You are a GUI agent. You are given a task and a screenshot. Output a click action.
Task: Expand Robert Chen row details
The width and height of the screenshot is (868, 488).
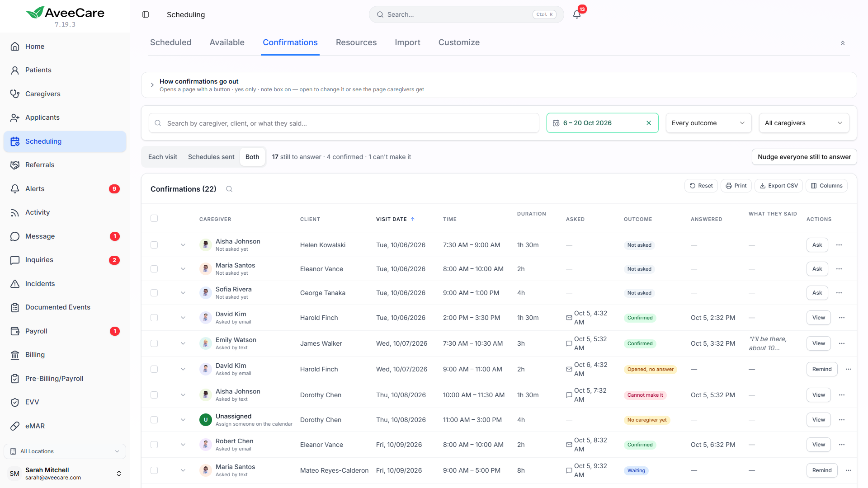[x=183, y=445]
